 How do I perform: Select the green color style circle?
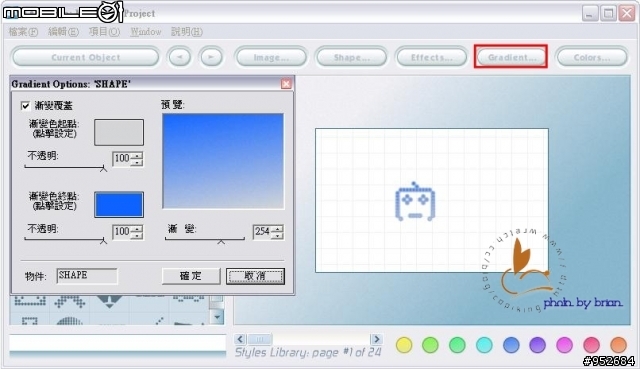coord(457,345)
